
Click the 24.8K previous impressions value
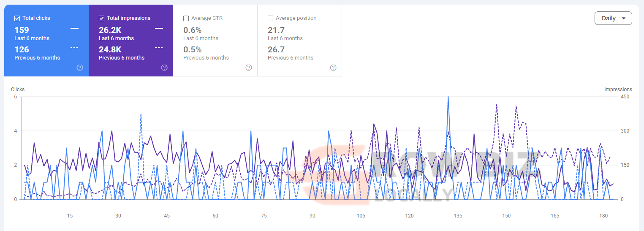tap(110, 49)
